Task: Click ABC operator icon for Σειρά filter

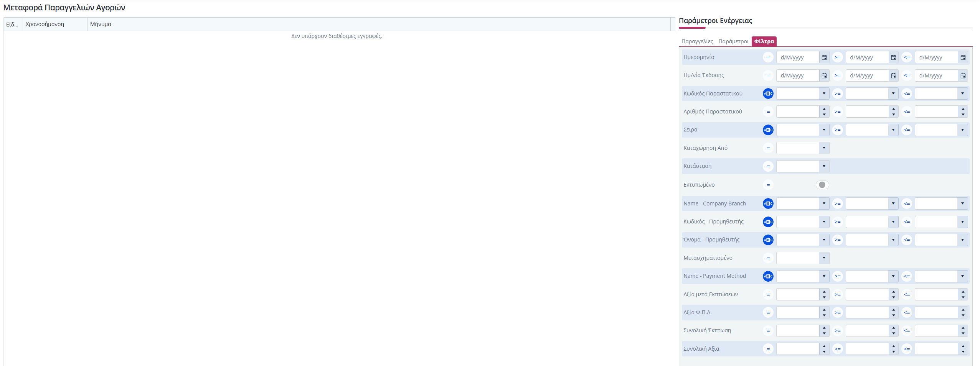Action: (768, 130)
